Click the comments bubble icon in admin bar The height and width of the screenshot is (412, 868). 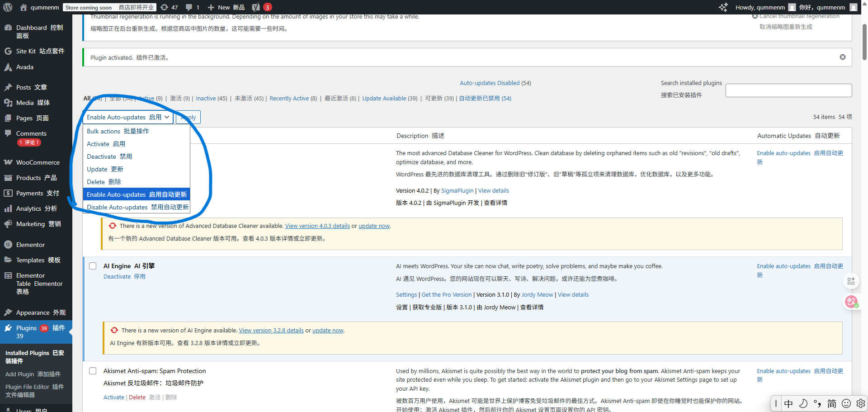190,7
